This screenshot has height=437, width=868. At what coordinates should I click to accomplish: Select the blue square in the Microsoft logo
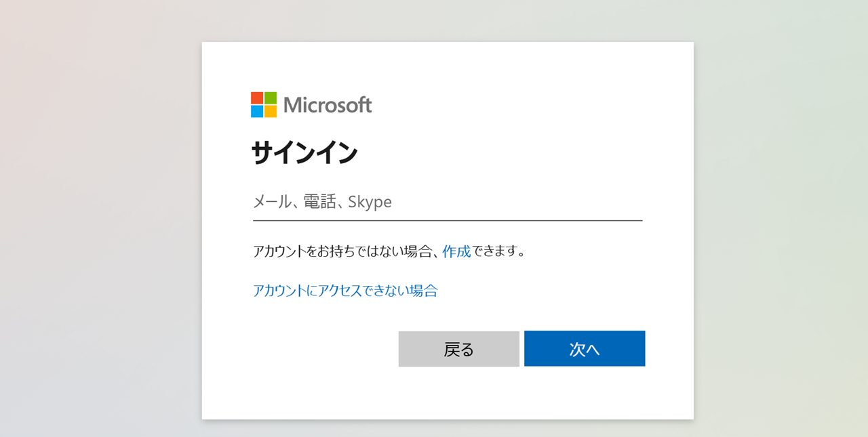[258, 111]
